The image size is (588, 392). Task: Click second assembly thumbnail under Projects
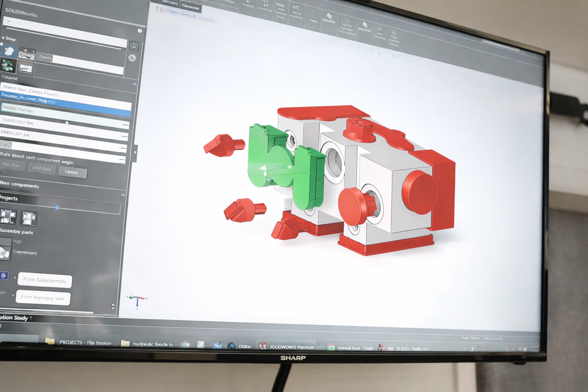coord(28,218)
